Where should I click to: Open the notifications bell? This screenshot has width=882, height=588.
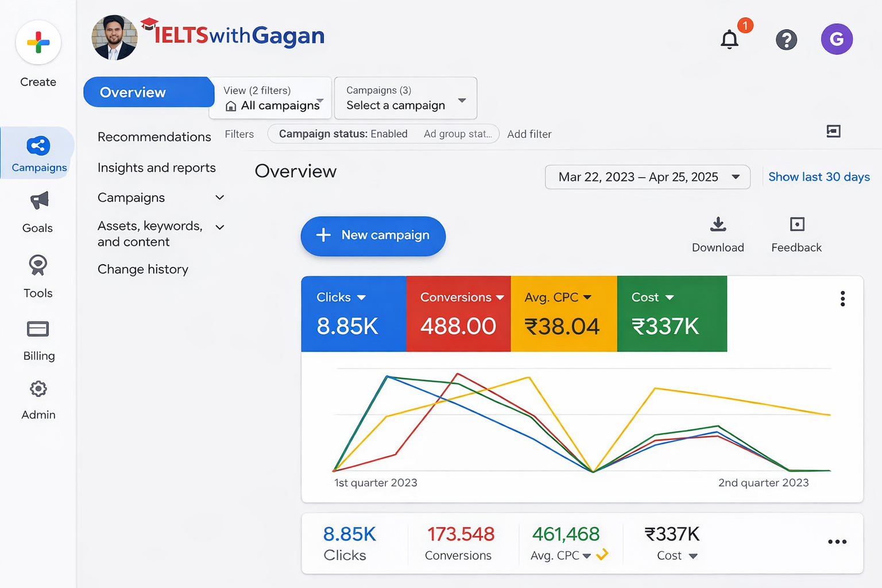click(729, 40)
